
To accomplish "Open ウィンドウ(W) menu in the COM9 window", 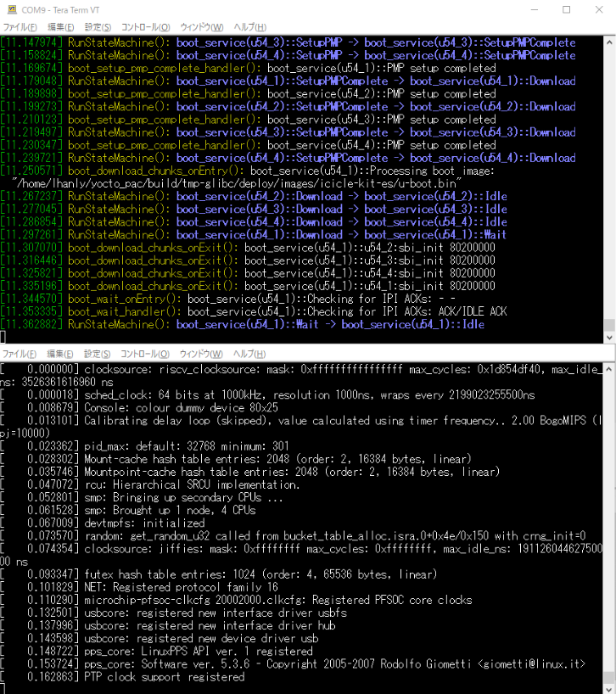I will 202,27.
